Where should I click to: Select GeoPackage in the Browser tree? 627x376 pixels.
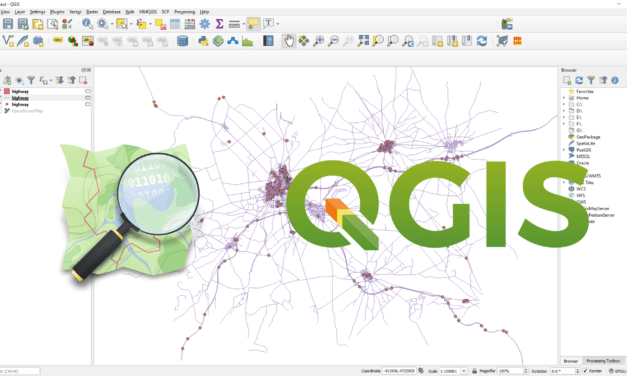[588, 137]
